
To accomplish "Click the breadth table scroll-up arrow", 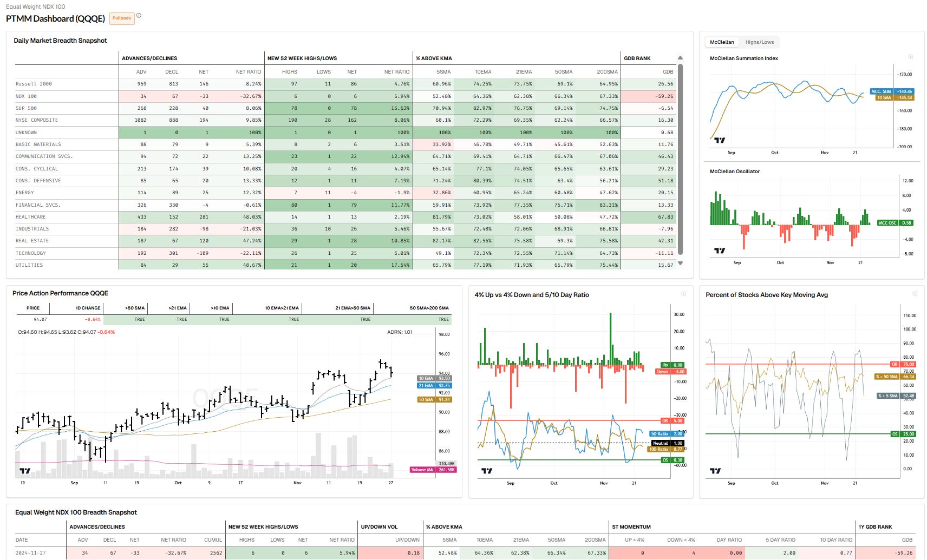I will tap(680, 58).
